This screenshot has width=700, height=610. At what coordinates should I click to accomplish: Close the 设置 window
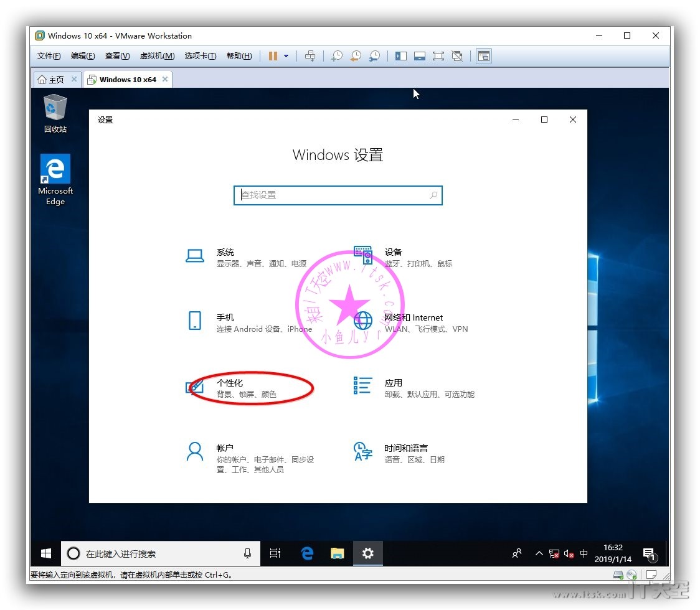pos(573,120)
